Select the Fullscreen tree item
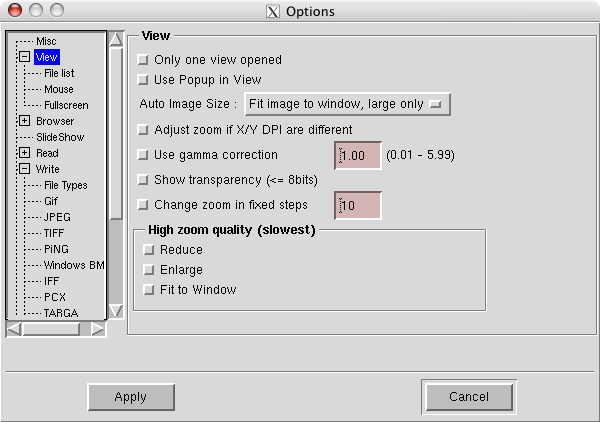 66,105
